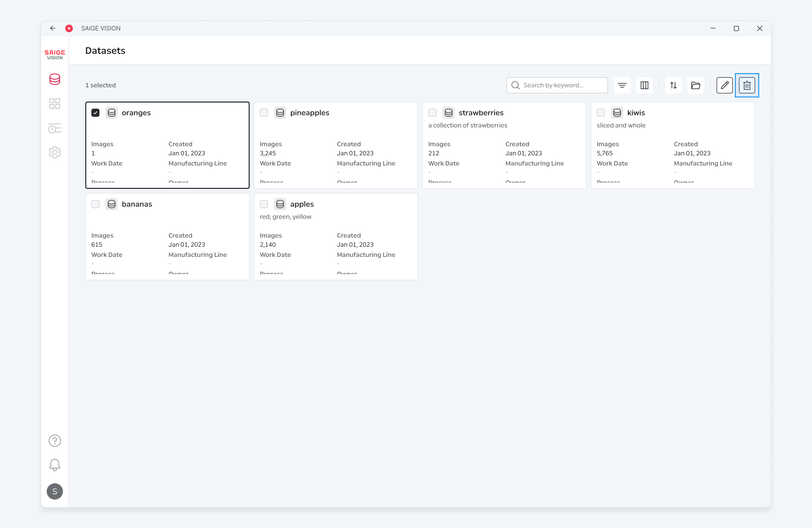This screenshot has width=812, height=528.
Task: Open the notifications bell in sidebar
Action: 55,465
